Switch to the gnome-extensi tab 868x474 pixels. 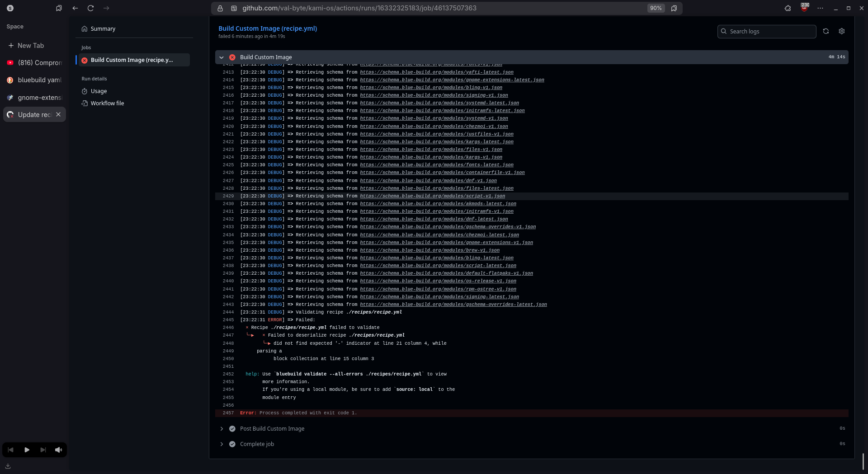point(35,98)
